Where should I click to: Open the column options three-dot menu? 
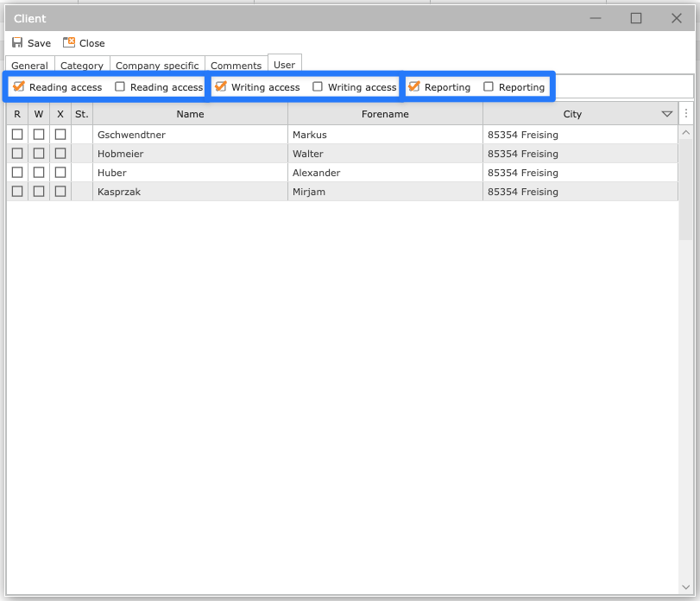tap(686, 114)
